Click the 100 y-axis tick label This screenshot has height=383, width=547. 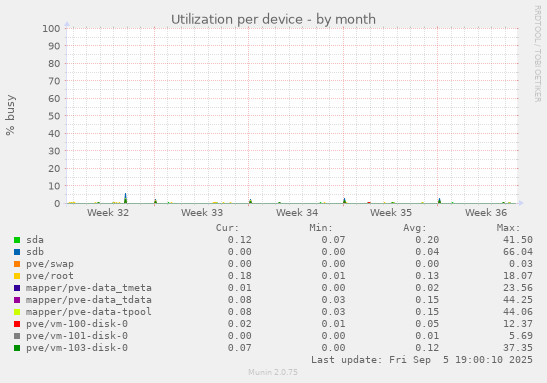(51, 29)
